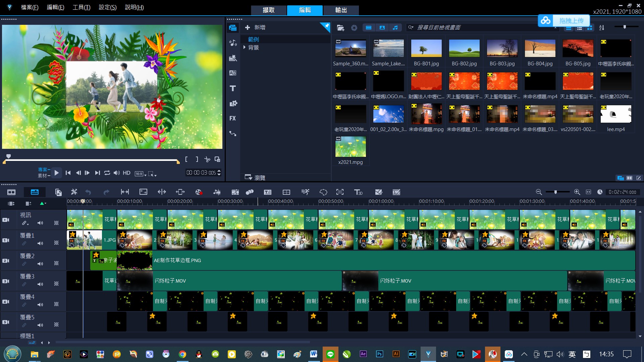Viewport: 644px width, 362px height.
Task: Switch timeline to Storyboard view
Action: (x=11, y=192)
